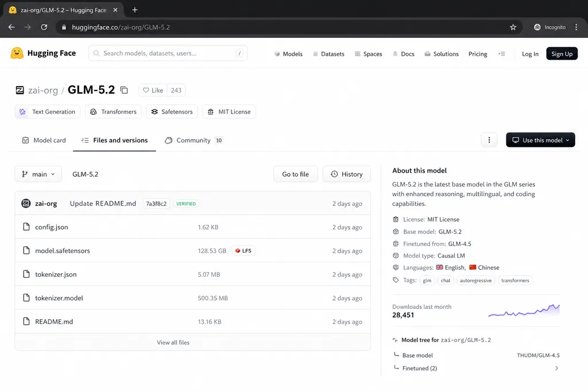This screenshot has height=392, width=588.
Task: Open the model.safetensors file
Action: coord(63,250)
